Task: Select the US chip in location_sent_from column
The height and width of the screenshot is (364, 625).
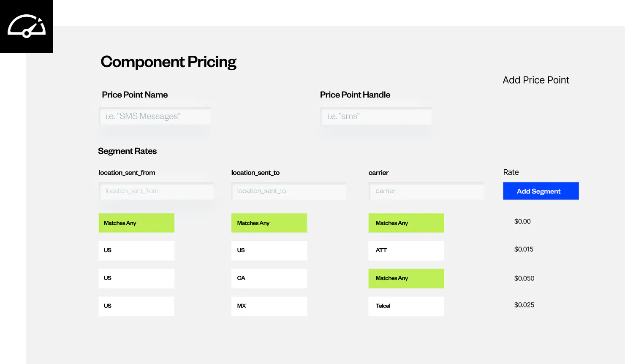Action: [x=136, y=250]
